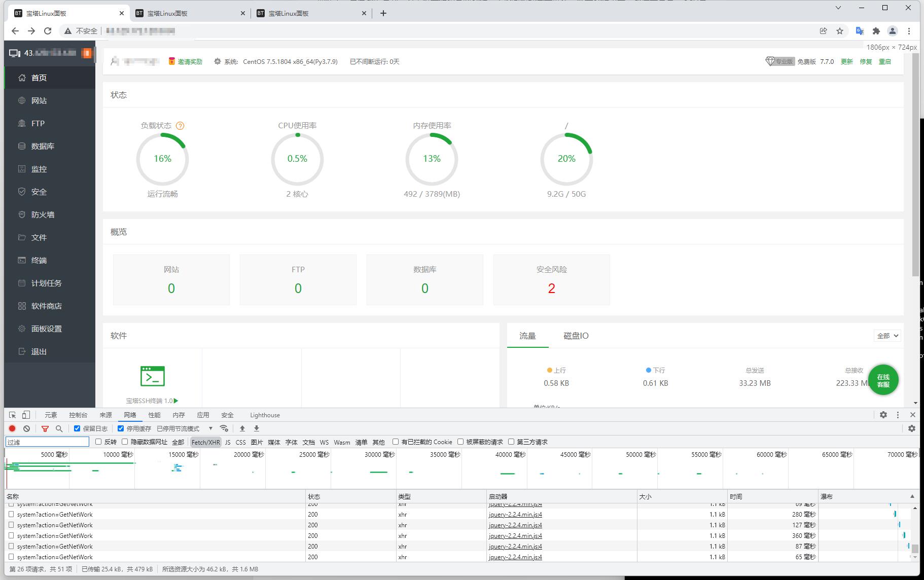924x580 pixels.
Task: Check the 隐藏数据网址 checkbox
Action: tap(125, 442)
